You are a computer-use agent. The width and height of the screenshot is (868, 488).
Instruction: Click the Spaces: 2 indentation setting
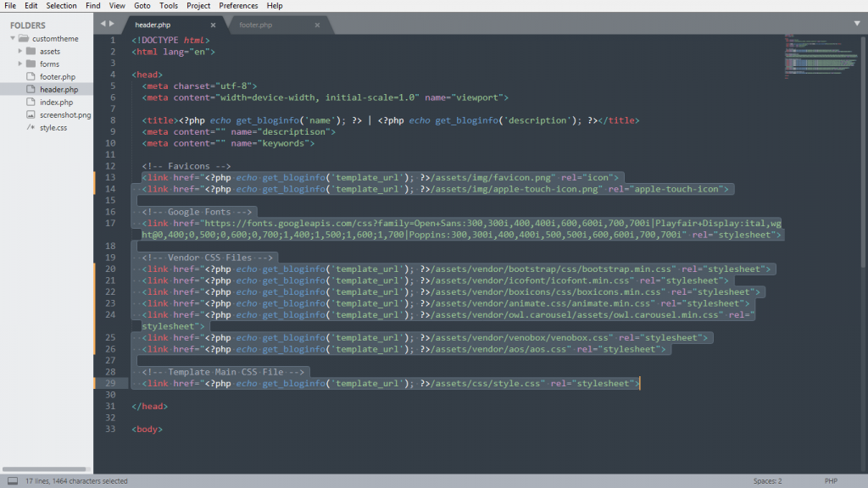[x=767, y=480]
